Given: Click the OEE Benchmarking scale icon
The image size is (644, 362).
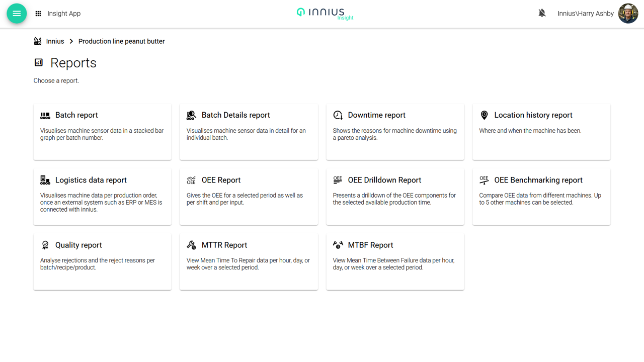Looking at the screenshot, I should point(484,180).
